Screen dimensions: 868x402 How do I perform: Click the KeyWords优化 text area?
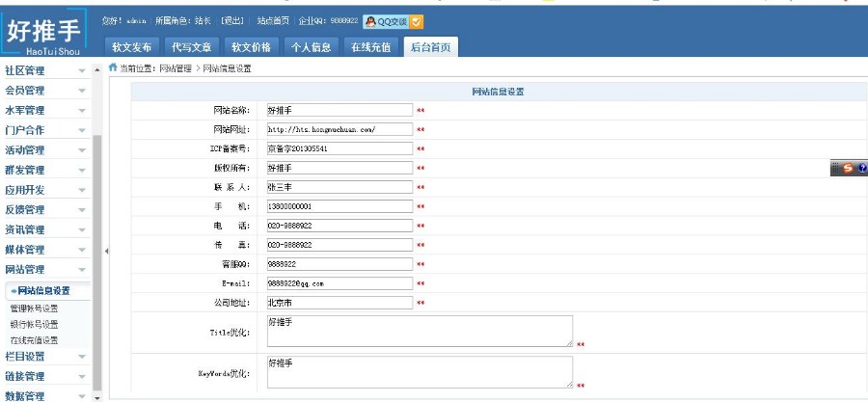(420, 371)
